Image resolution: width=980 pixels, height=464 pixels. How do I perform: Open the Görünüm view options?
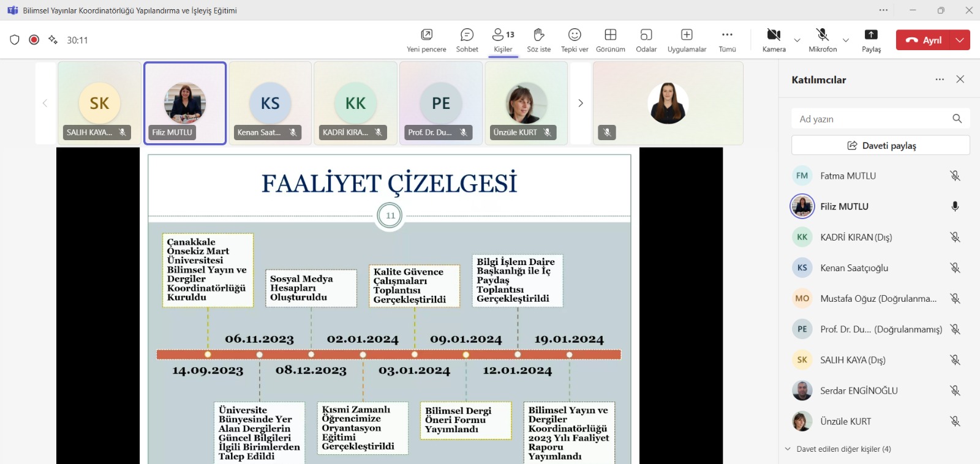pyautogui.click(x=610, y=40)
